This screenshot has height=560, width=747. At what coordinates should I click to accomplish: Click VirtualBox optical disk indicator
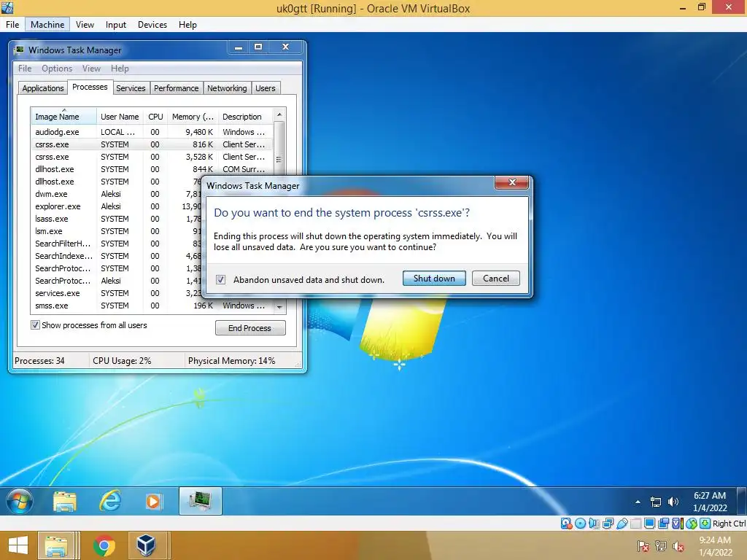[x=580, y=524]
